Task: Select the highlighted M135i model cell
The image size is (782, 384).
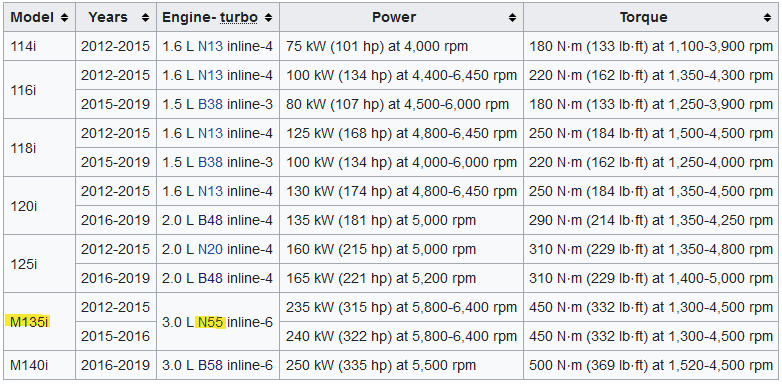Action: pyautogui.click(x=39, y=322)
